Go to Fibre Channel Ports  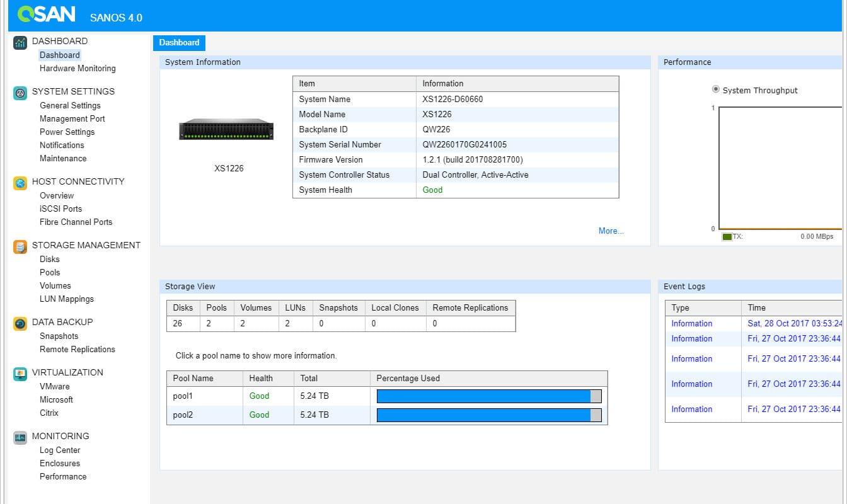click(76, 222)
